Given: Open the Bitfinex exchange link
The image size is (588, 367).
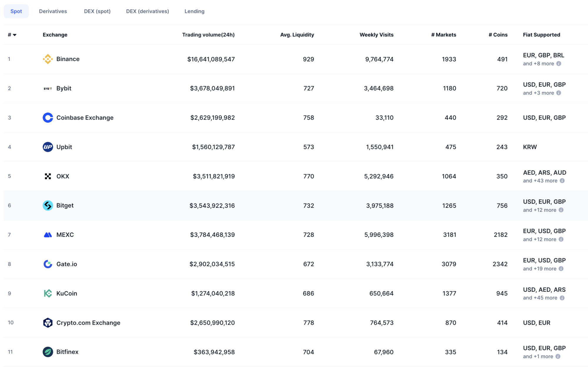Looking at the screenshot, I should tap(67, 352).
